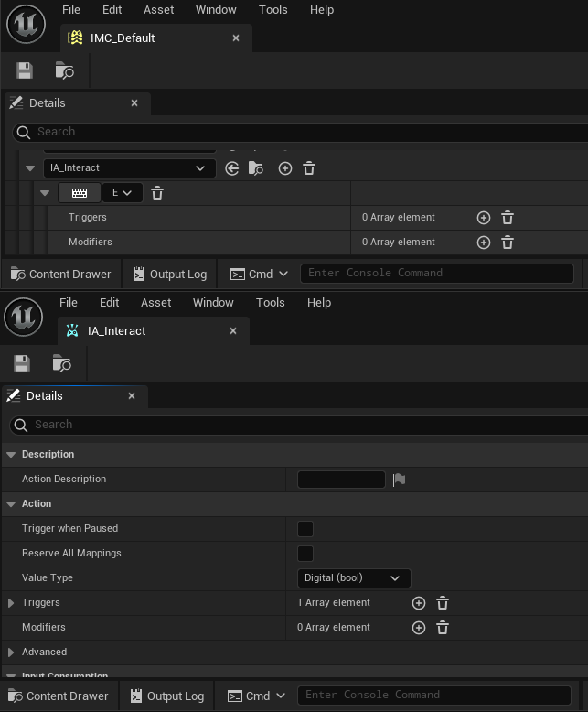Screen dimensions: 588x712
Task: Browse to IMC_Default asset in Content Browser
Action: [64, 70]
